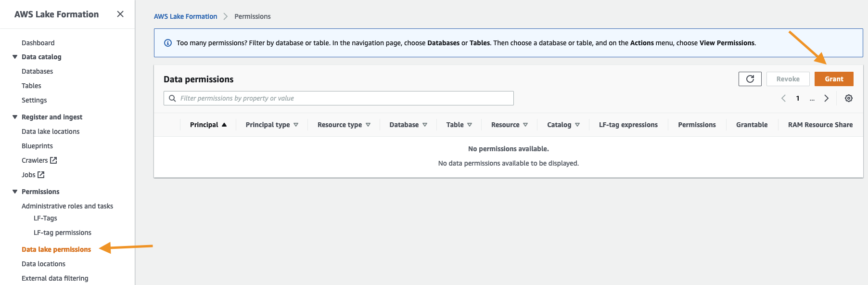
Task: Follow AWS Lake Formation breadcrumb link
Action: (x=185, y=16)
